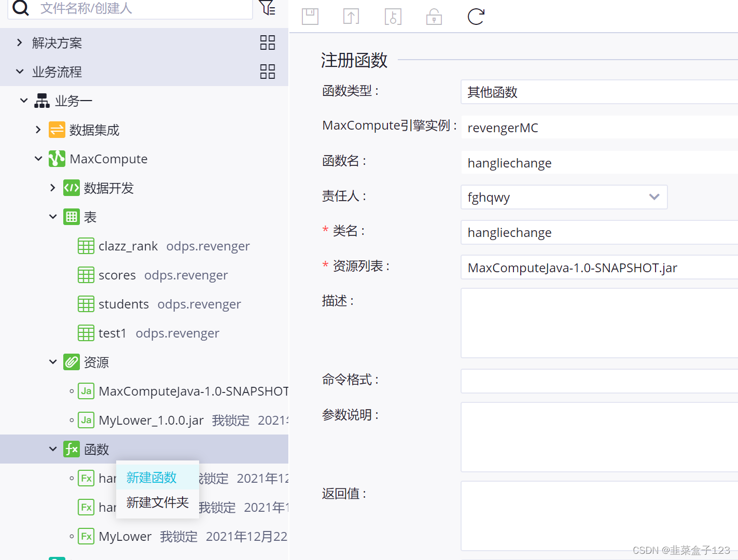Select the MyLower function entry
The height and width of the screenshot is (560, 738).
[x=126, y=536]
